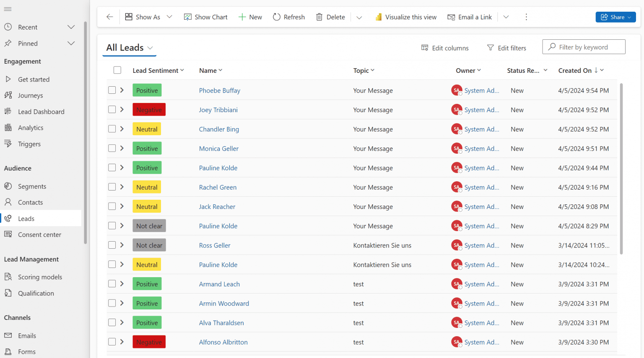Switch to the Lead Dashboard page
644x358 pixels.
pos(40,111)
